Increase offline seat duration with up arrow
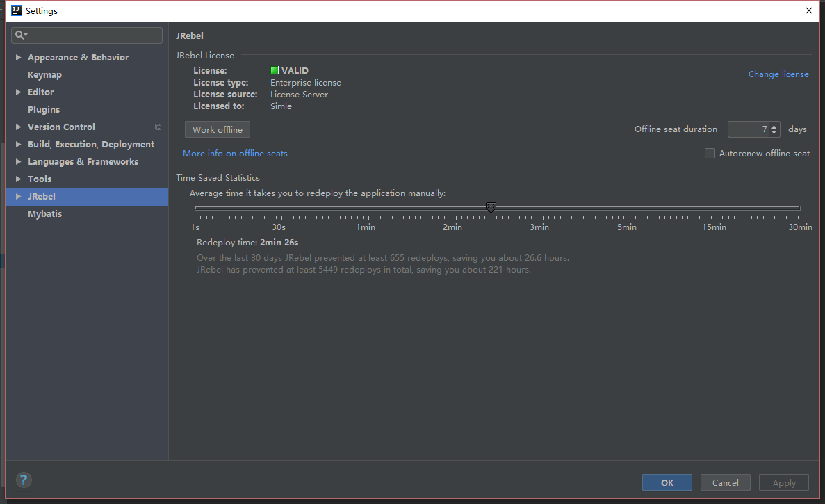Image resolution: width=825 pixels, height=504 pixels. click(x=774, y=126)
